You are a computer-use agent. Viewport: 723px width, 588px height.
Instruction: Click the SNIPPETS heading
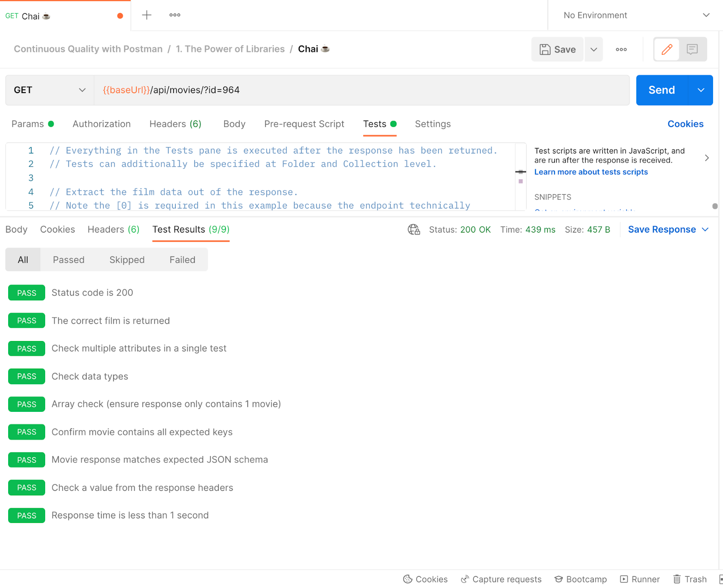pos(553,197)
